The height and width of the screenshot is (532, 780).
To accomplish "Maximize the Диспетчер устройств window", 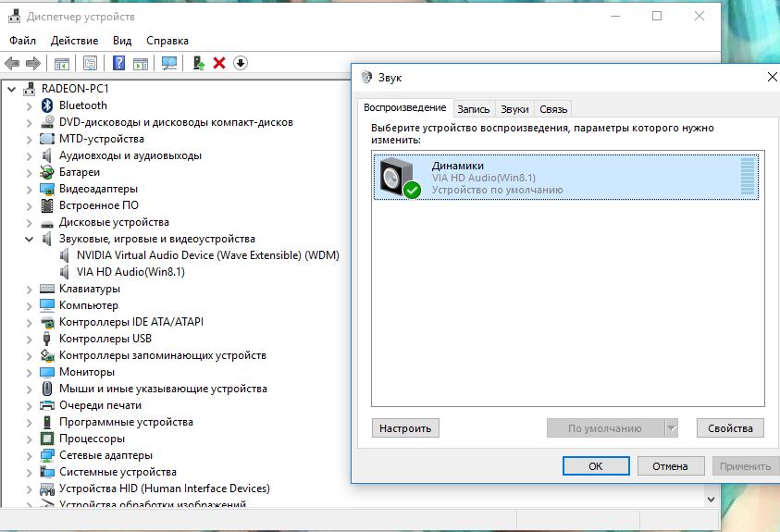I will (x=657, y=17).
